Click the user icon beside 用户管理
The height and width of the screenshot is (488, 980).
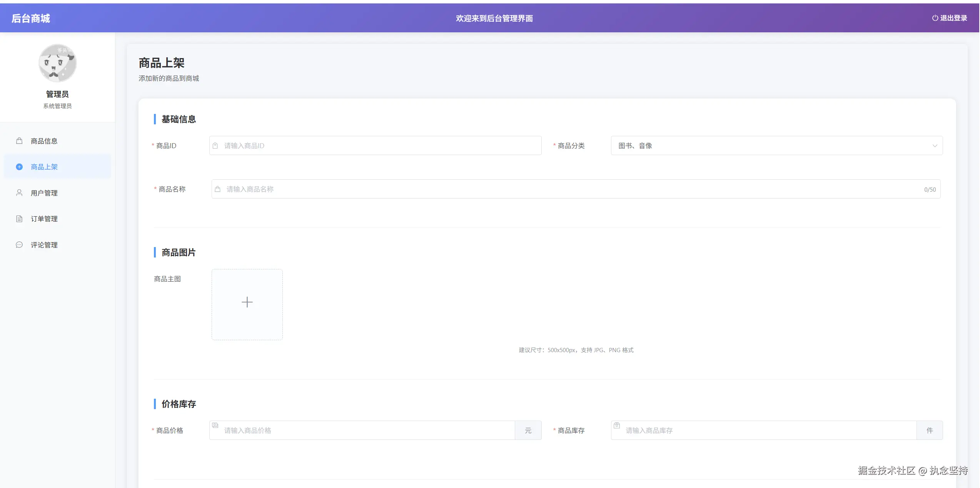coord(19,192)
